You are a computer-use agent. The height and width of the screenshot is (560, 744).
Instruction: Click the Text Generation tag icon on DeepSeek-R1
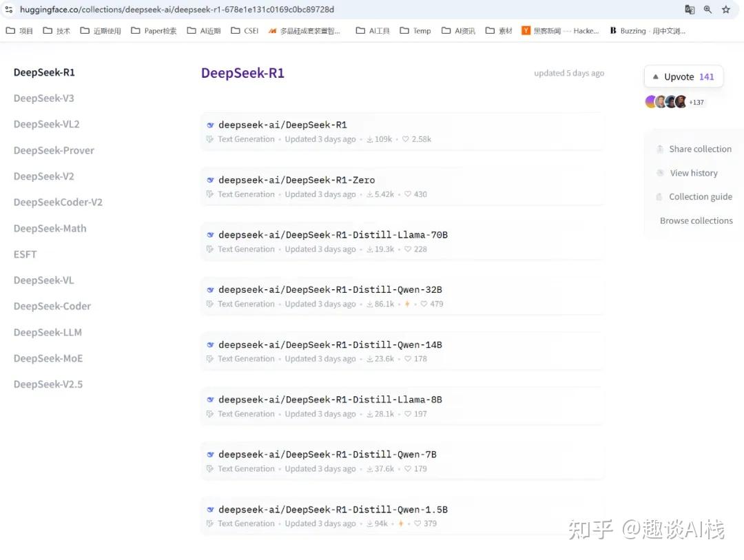(209, 138)
